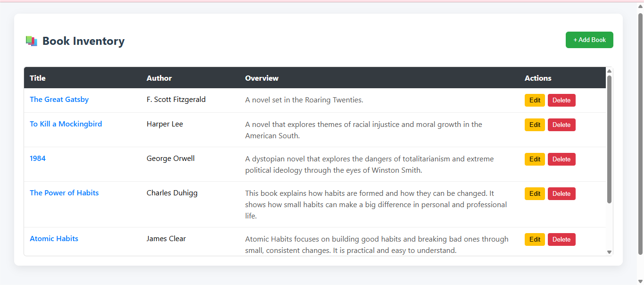Delete To Kill a Mockingbird entry
This screenshot has height=285, width=644.
point(561,125)
